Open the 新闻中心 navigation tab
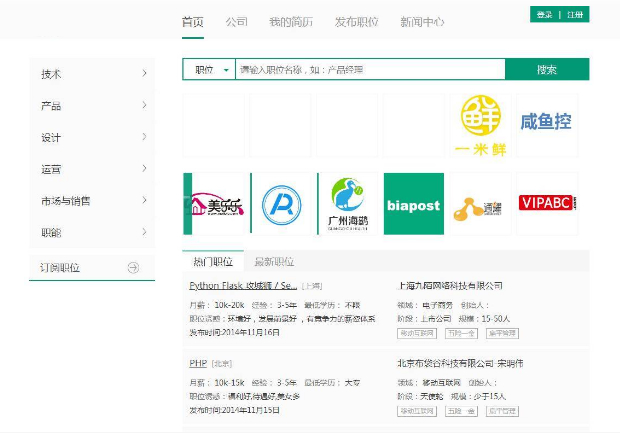Viewport: 620px width, 433px height. click(x=422, y=22)
